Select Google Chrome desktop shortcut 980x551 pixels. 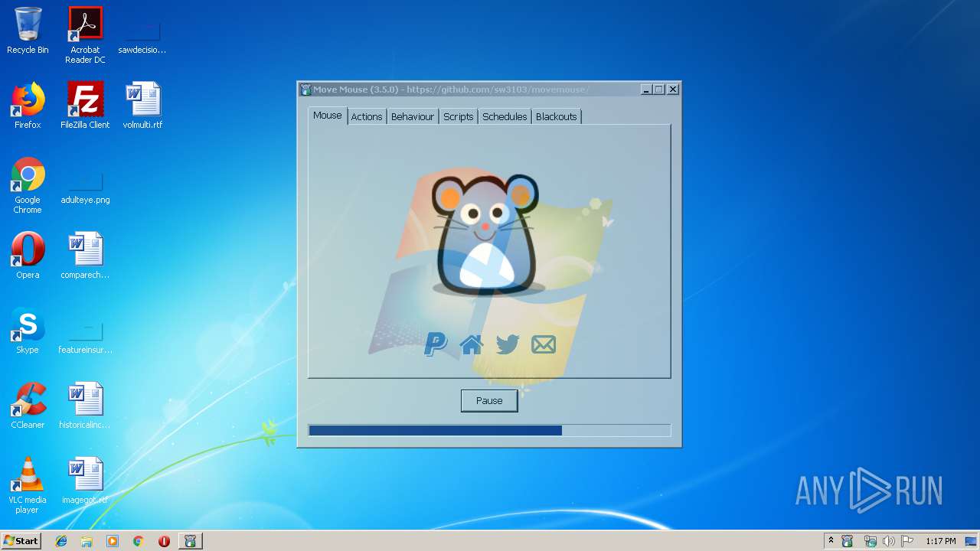[x=28, y=185]
